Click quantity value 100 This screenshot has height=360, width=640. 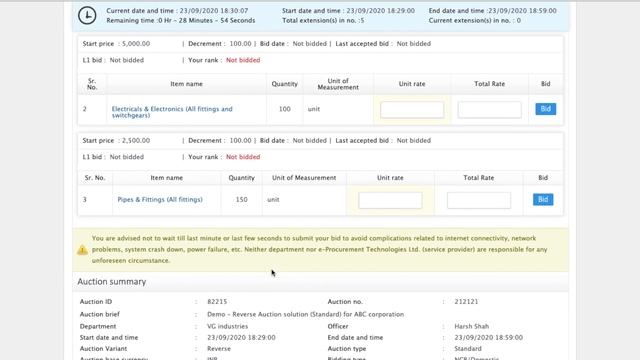pyautogui.click(x=284, y=109)
